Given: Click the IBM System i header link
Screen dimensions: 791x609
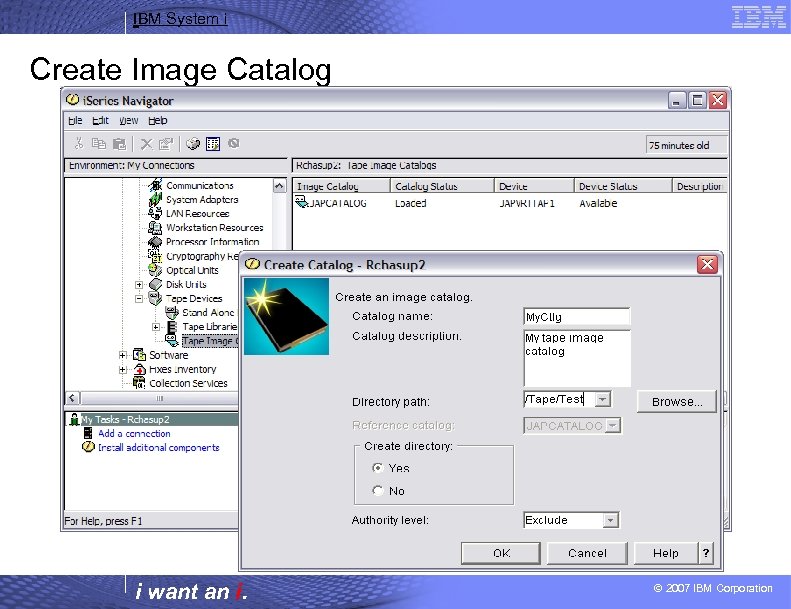Looking at the screenshot, I should point(180,19).
